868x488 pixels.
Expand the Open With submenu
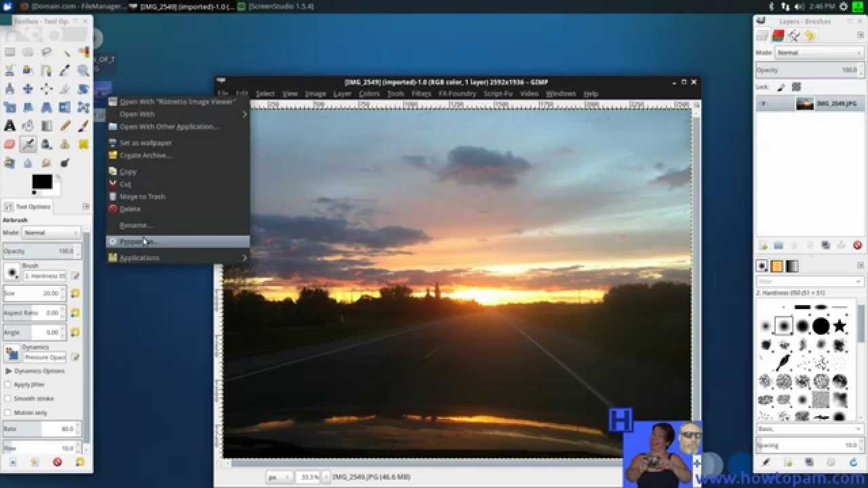(178, 114)
